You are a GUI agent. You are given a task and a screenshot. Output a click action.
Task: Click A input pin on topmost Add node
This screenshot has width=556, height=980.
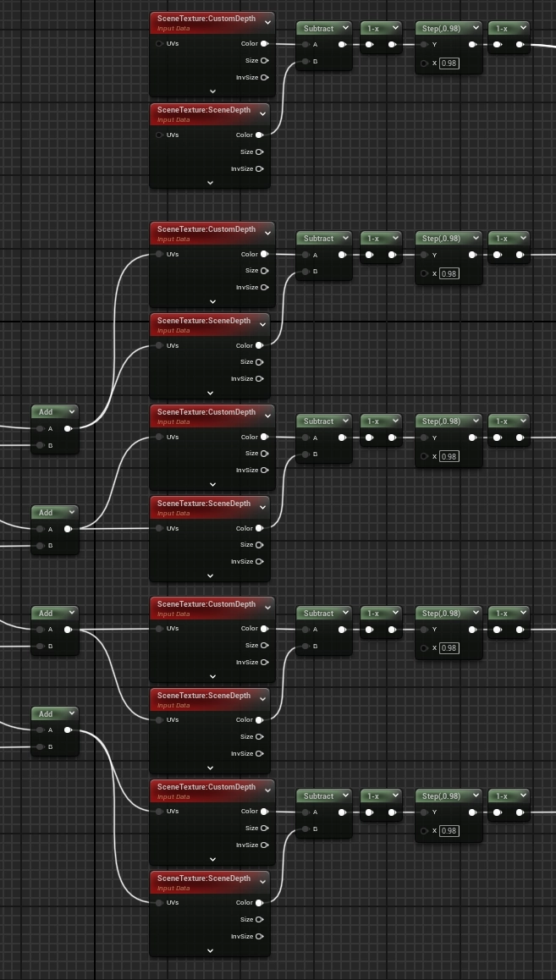click(40, 428)
